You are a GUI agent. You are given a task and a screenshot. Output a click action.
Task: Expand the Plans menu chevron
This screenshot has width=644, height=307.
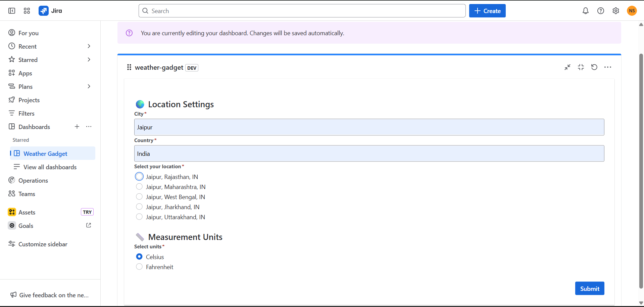[x=89, y=86]
